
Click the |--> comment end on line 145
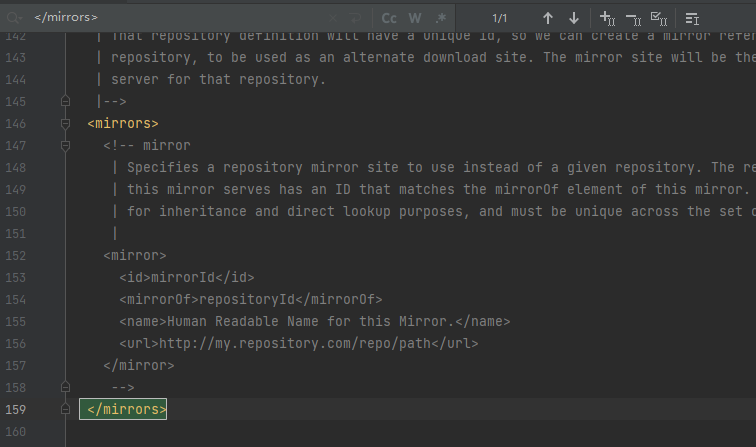coord(111,101)
